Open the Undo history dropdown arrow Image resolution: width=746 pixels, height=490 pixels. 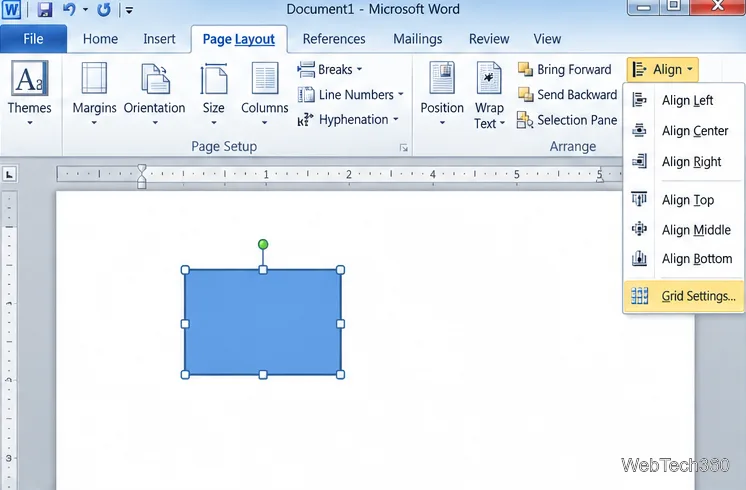point(86,9)
